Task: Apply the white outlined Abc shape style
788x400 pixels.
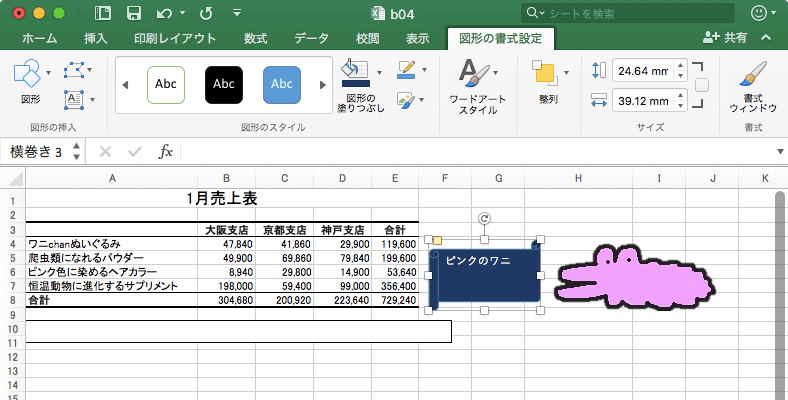Action: pos(166,85)
